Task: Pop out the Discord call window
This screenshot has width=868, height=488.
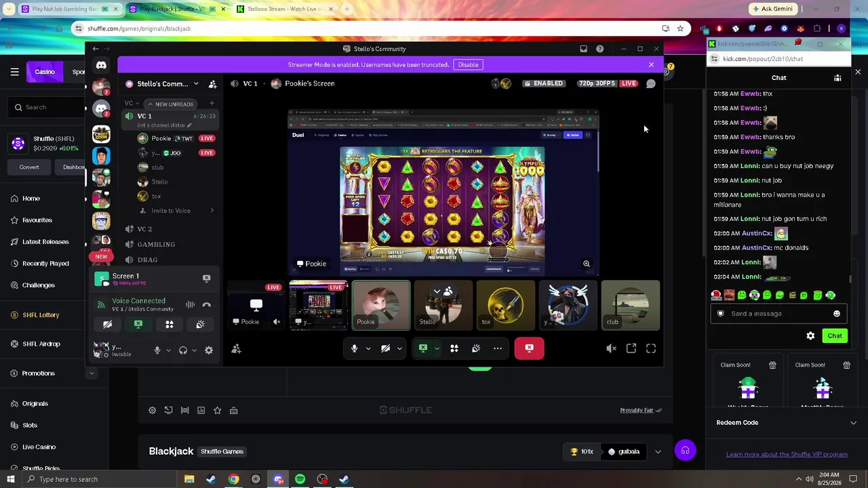Action: (631, 348)
